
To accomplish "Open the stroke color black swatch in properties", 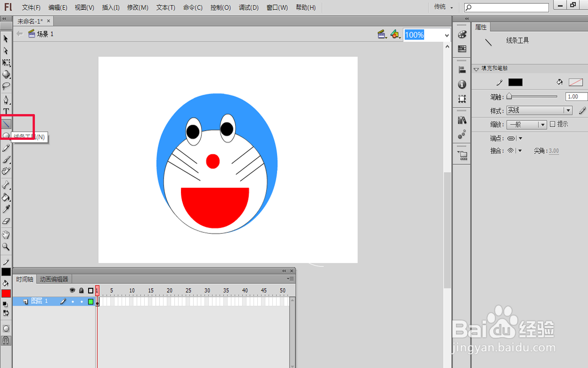I will pyautogui.click(x=515, y=82).
